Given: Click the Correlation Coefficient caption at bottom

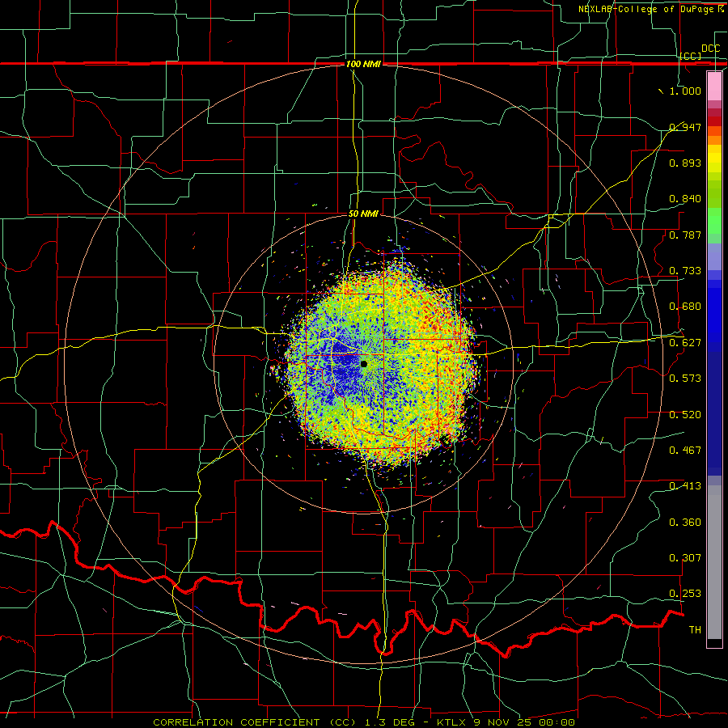Looking at the screenshot, I should point(364,722).
